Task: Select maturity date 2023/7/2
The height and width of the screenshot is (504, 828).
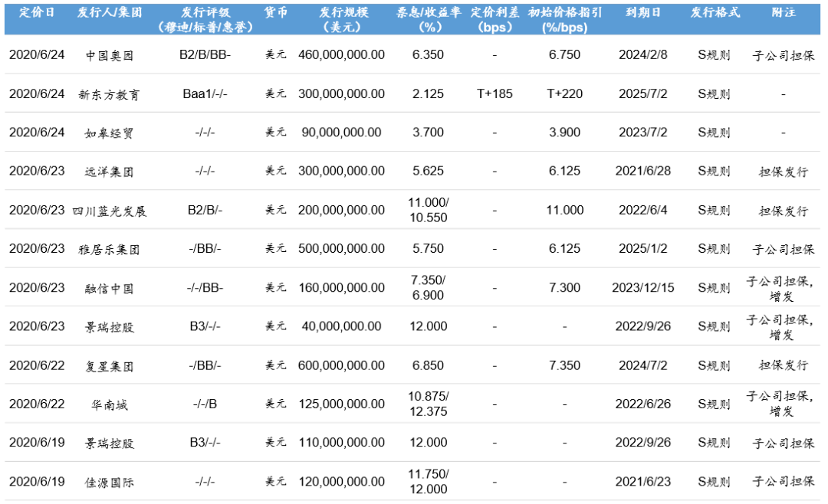Action: [643, 133]
